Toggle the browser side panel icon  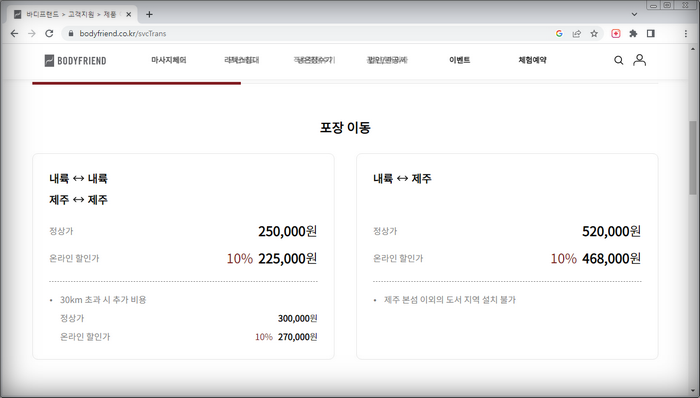point(651,33)
